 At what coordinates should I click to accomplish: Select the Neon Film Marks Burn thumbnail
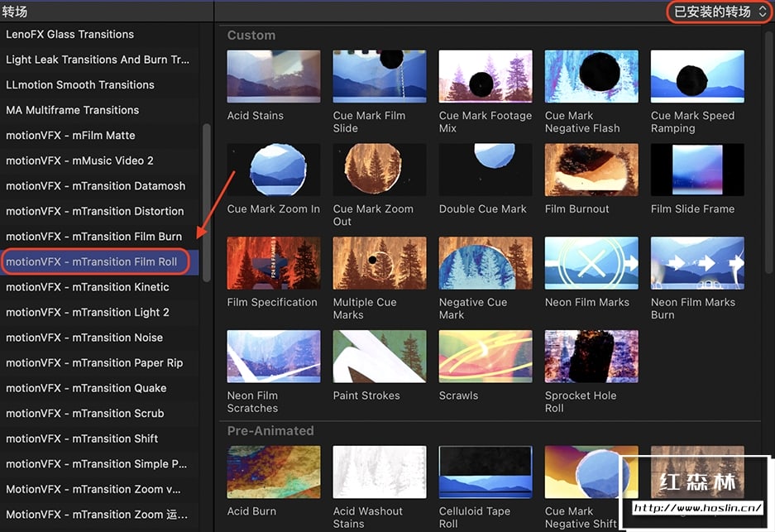point(697,263)
